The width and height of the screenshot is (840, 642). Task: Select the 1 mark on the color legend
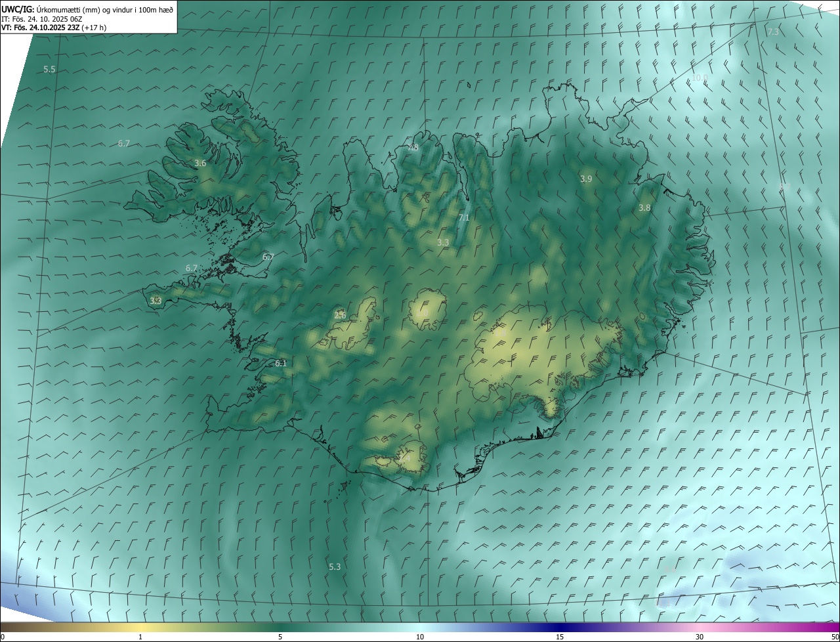[x=140, y=637]
